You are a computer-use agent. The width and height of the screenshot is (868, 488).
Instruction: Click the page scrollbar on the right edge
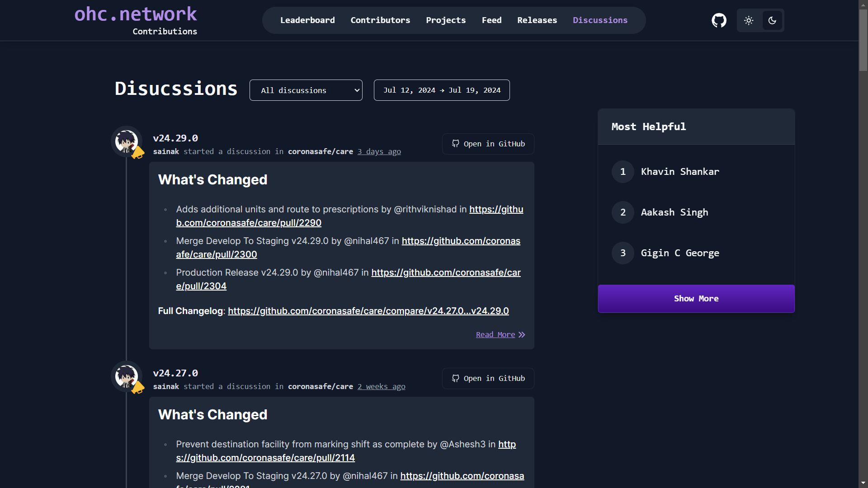point(862,36)
